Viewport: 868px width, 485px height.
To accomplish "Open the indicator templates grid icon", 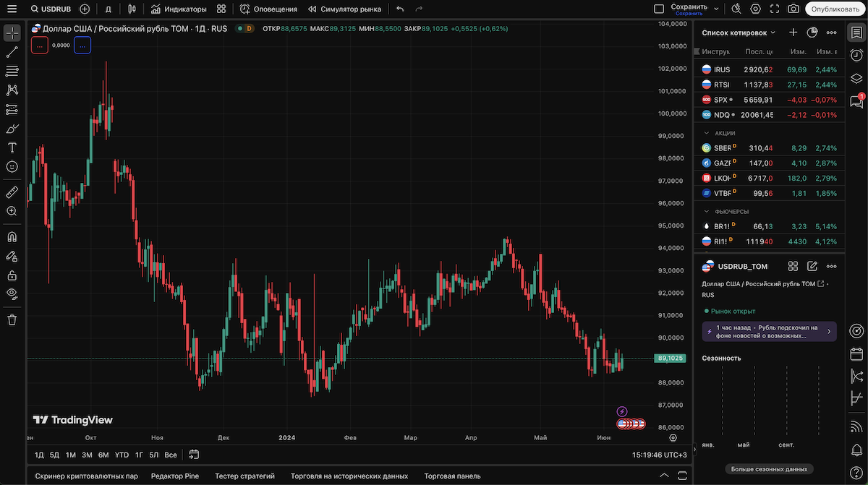I will (x=221, y=9).
